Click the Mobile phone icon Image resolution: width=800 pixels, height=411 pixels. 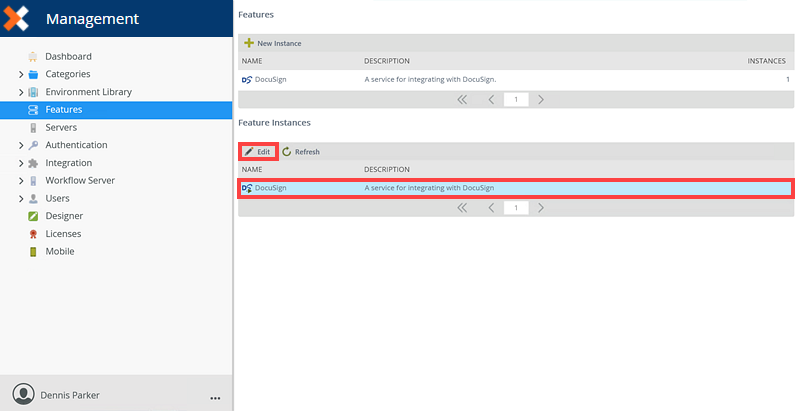[33, 251]
